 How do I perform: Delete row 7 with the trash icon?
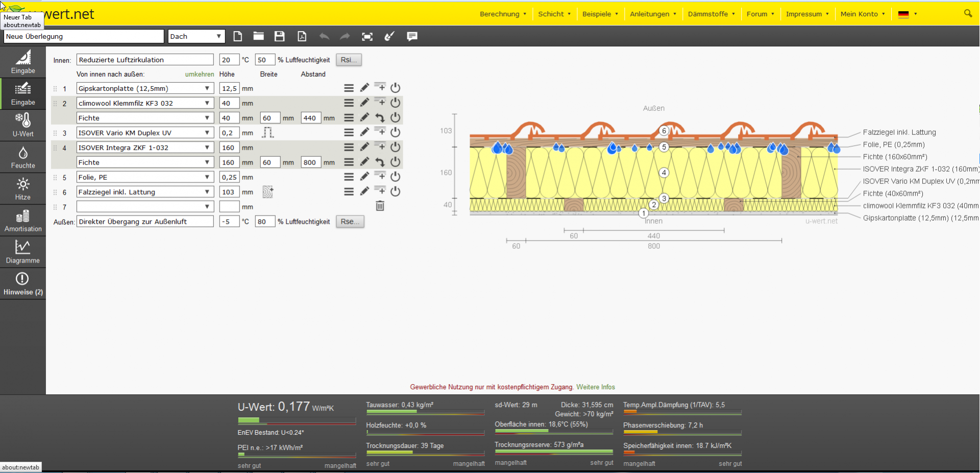(380, 206)
